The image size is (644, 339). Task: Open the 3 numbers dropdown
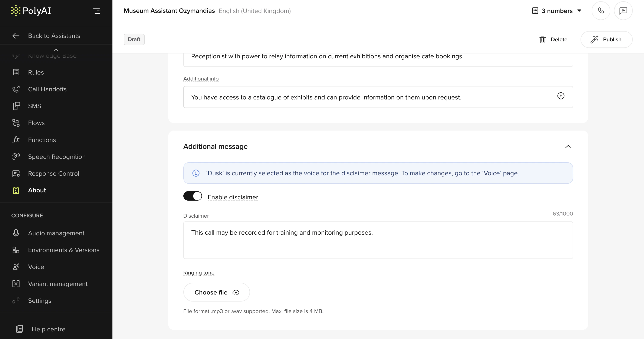coord(557,11)
